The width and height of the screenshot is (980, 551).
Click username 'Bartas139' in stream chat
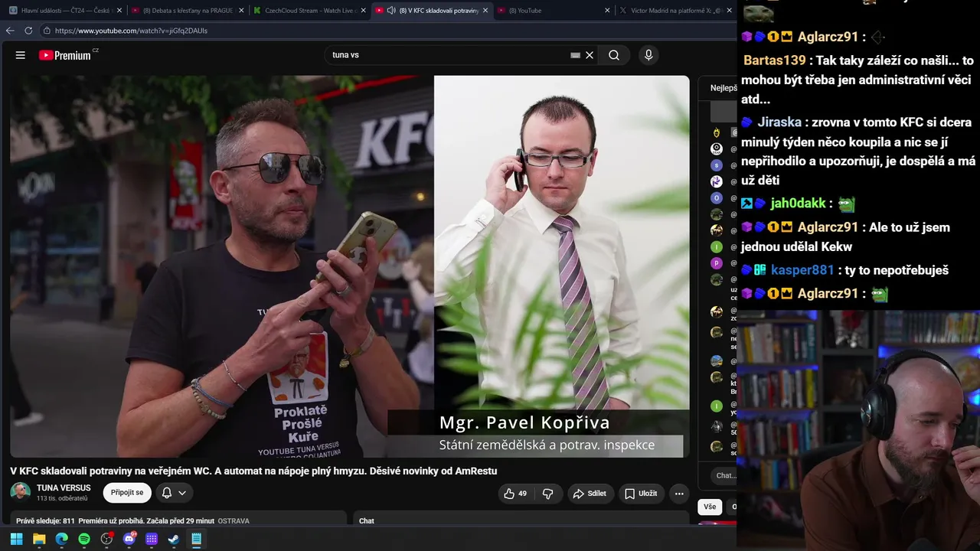[x=774, y=60]
